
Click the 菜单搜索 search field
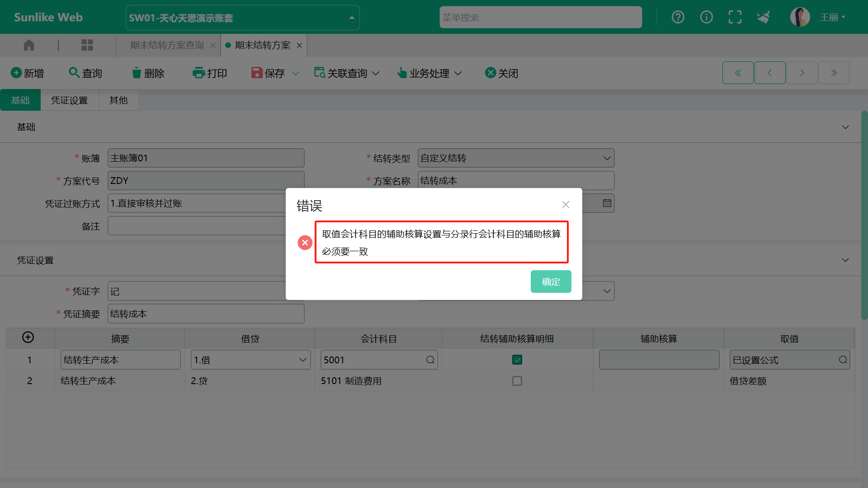point(540,18)
